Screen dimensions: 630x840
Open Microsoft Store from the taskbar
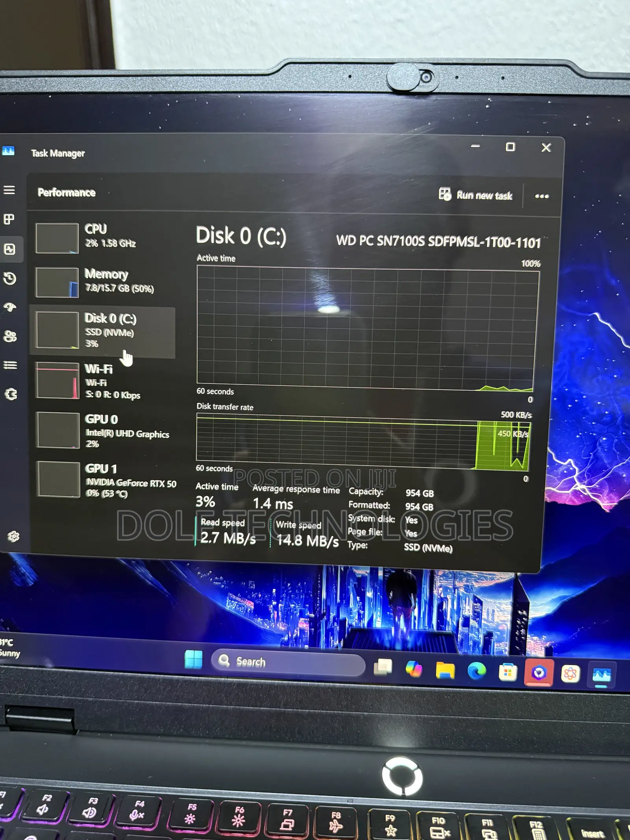pos(508,672)
